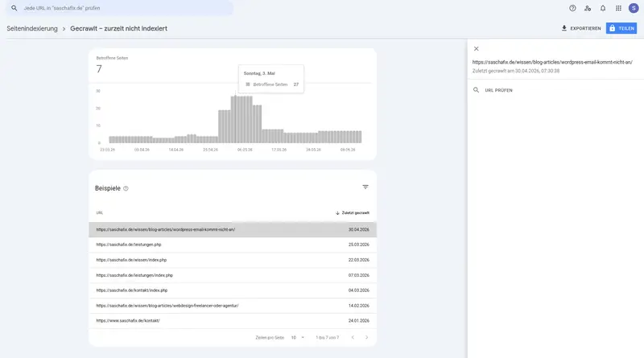
Task: Open rows-per-page dropdown showing 10
Action: (298, 337)
